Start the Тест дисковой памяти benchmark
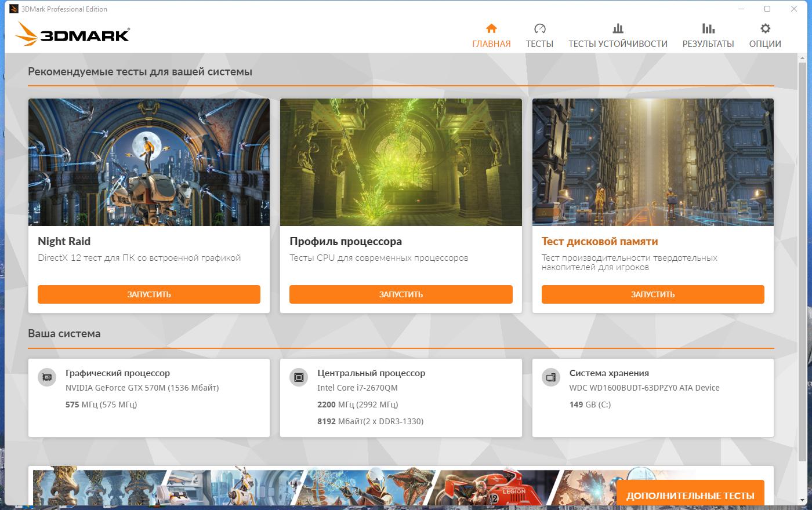Image resolution: width=812 pixels, height=510 pixels. (x=653, y=294)
